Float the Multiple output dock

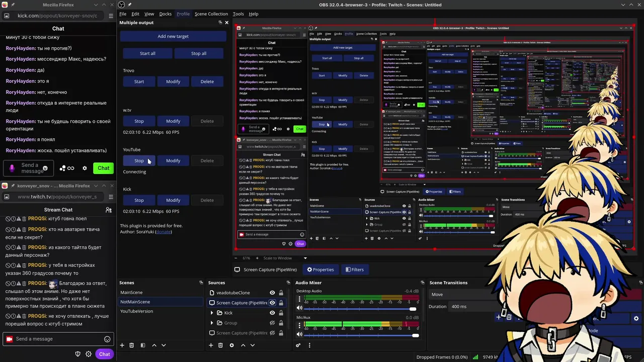[220, 23]
